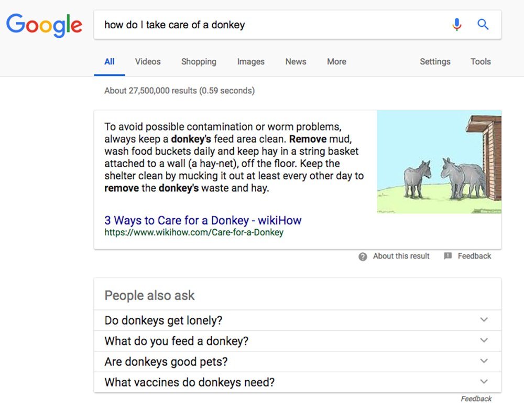524x420 pixels.
Task: Open '3 Ways to Care for a Donkey' link
Action: coord(203,220)
